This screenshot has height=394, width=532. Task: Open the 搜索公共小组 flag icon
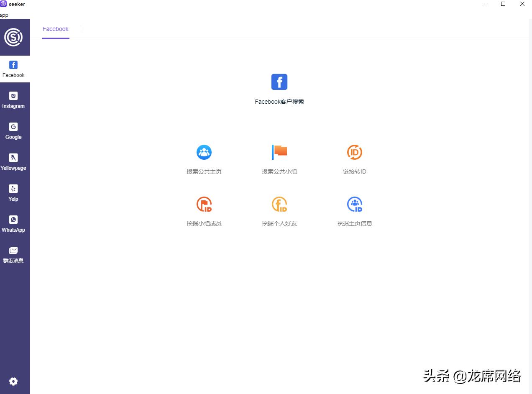[279, 152]
